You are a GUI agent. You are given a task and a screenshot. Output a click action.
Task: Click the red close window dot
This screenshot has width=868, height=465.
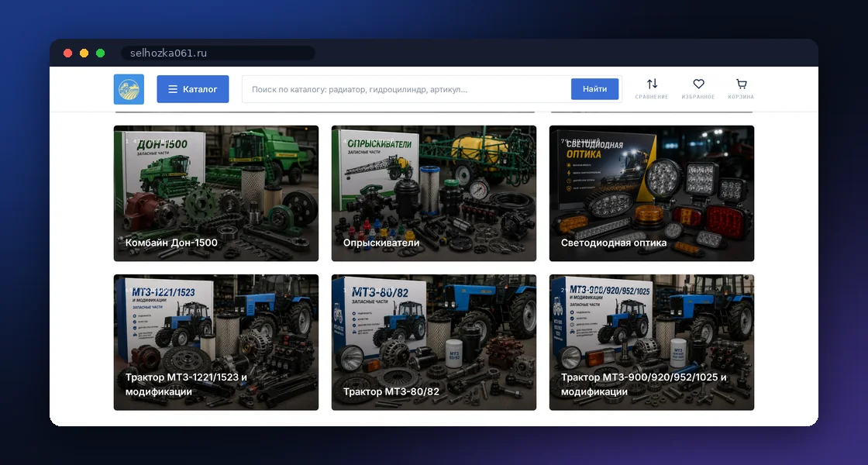pos(67,53)
